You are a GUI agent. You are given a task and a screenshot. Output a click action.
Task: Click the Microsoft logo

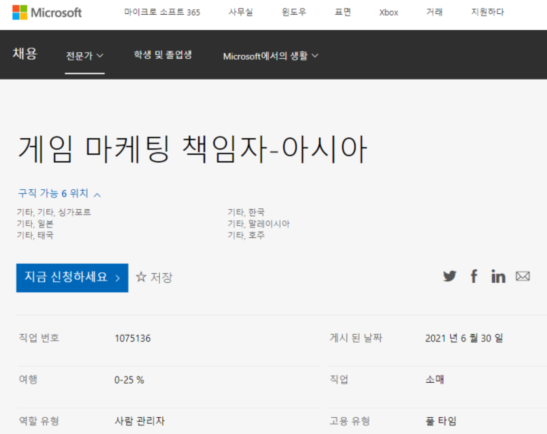(47, 13)
